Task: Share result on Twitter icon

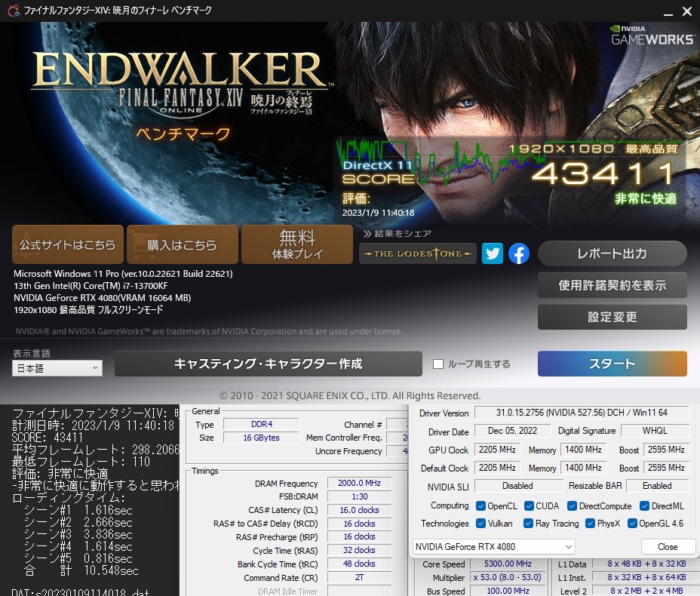Action: tap(493, 253)
